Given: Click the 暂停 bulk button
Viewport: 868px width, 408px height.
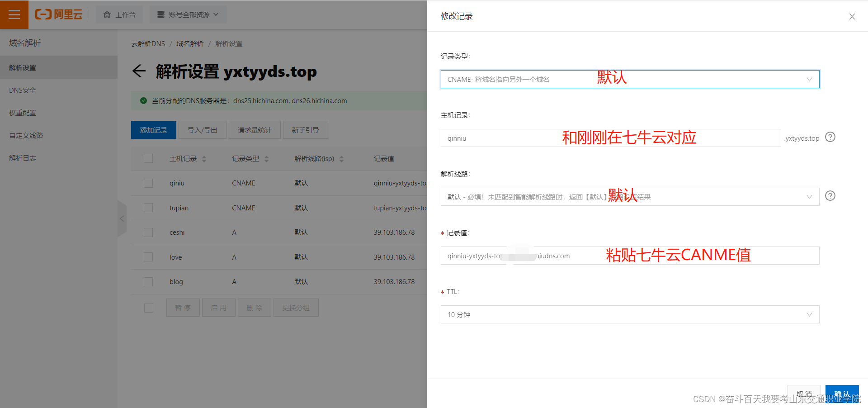Looking at the screenshot, I should [183, 308].
